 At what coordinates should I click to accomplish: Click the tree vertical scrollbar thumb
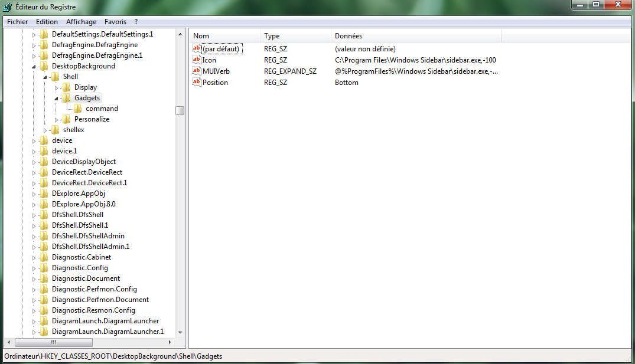tap(180, 110)
